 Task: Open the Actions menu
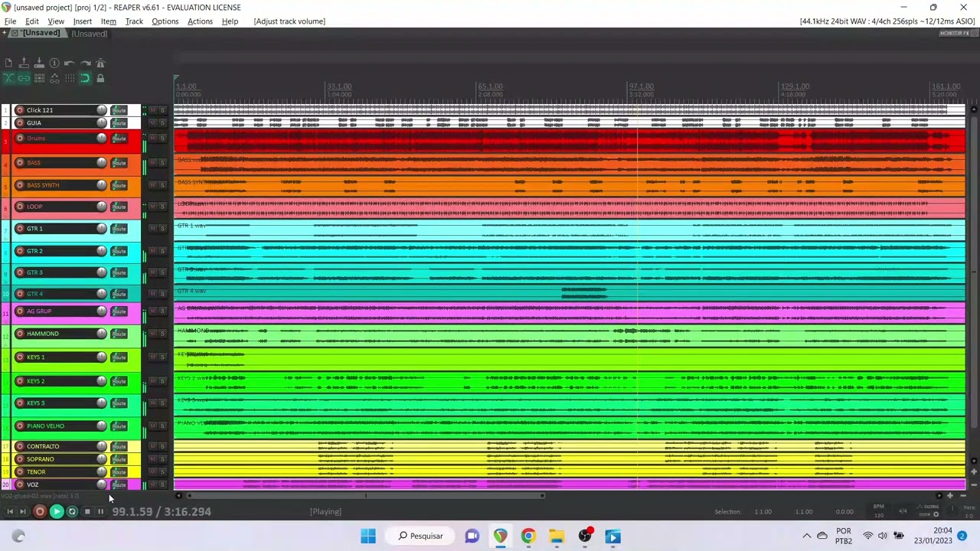(x=200, y=21)
